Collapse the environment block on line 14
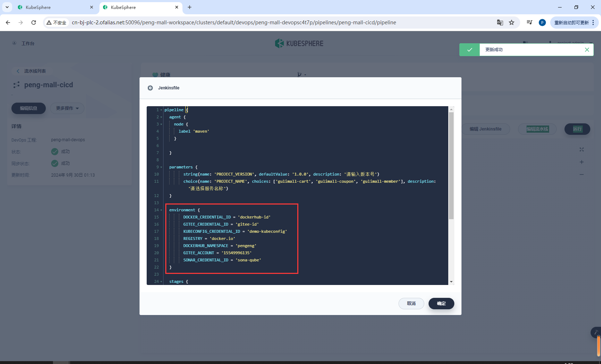 (x=161, y=210)
